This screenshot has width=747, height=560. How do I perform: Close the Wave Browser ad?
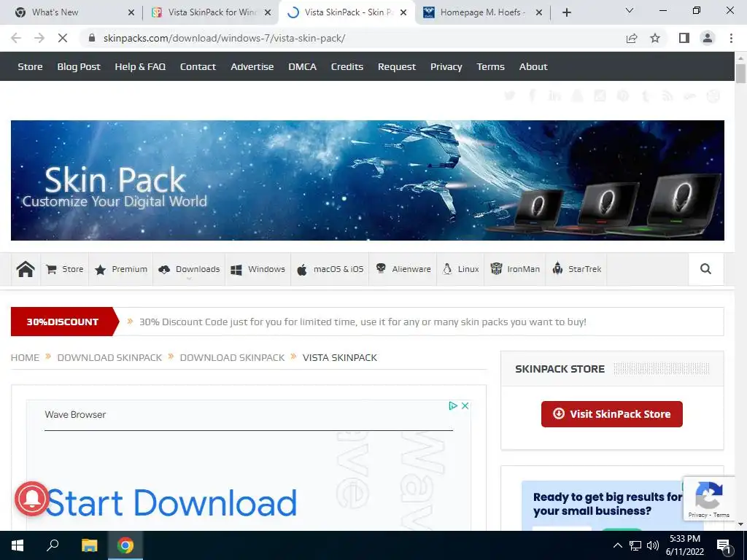(465, 405)
